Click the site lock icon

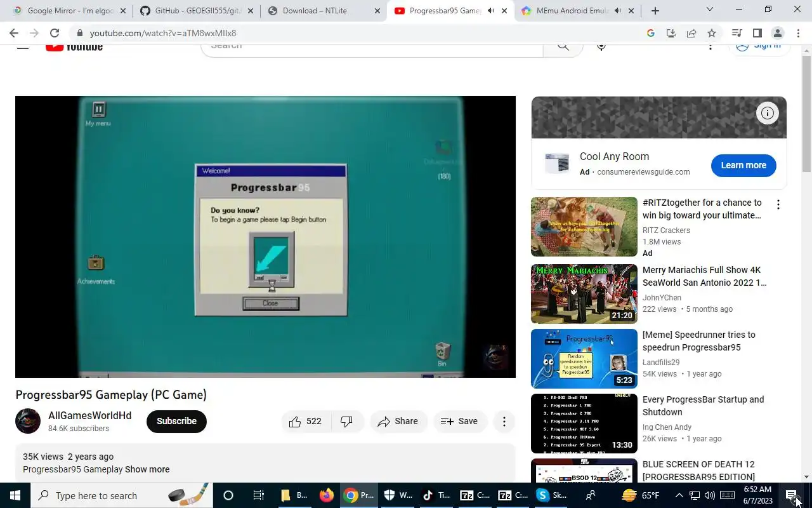79,33
